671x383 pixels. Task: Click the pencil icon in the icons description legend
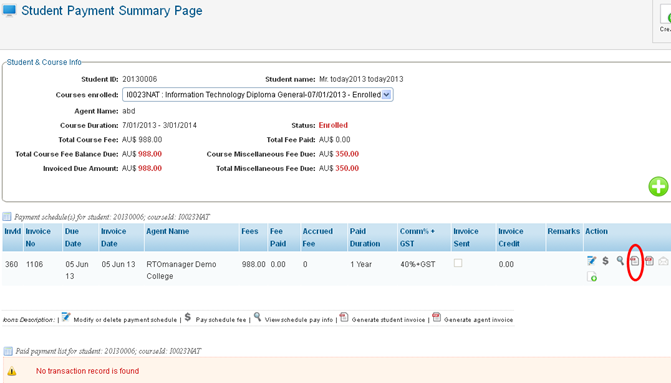(x=65, y=317)
